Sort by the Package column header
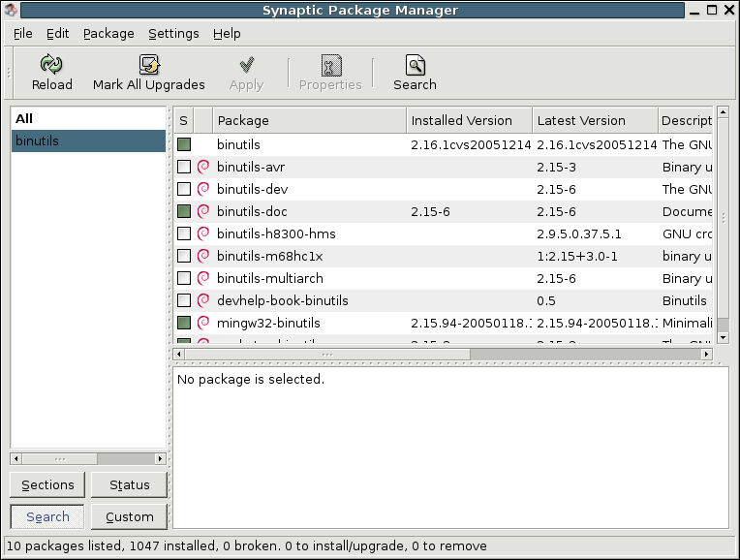Viewport: 740px width, 560px height. click(x=310, y=120)
